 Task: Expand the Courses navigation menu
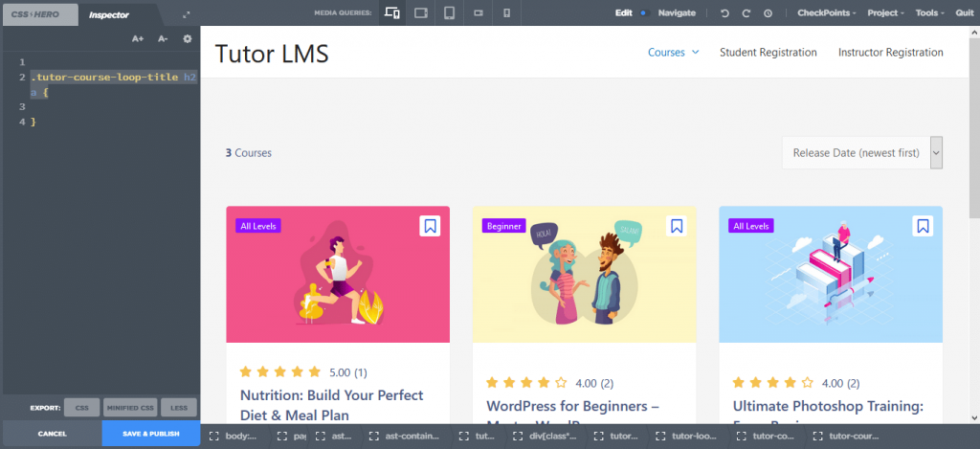point(673,53)
